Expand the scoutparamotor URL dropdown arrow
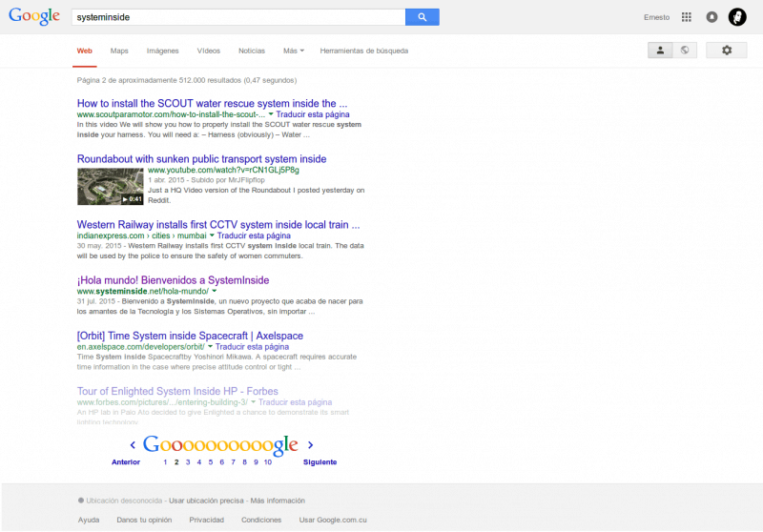 pos(271,114)
